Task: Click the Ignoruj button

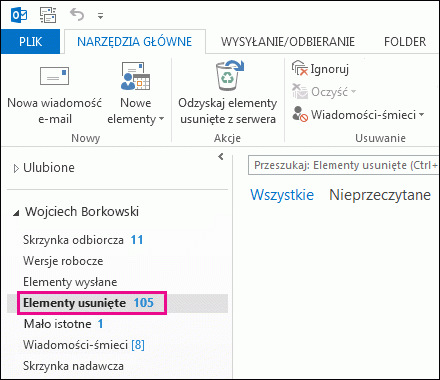Action: point(320,69)
